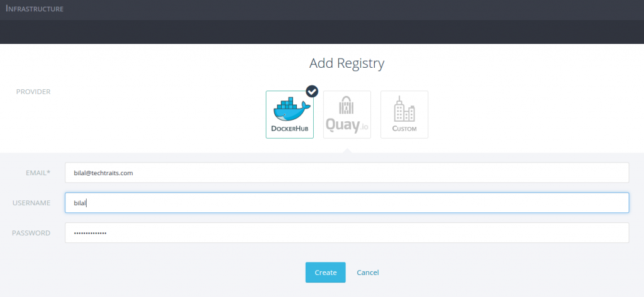The image size is (644, 297).
Task: Click the Custom provider text label
Action: (404, 129)
